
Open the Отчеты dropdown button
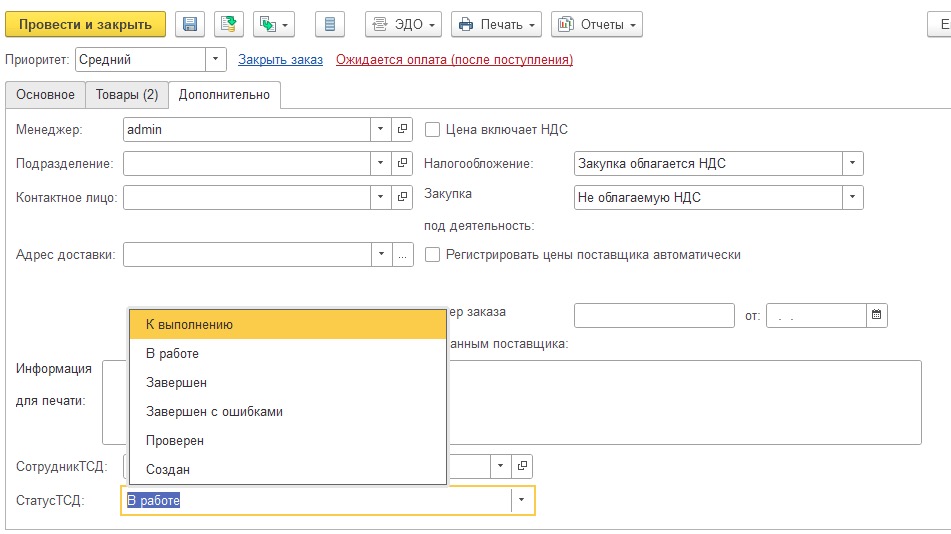point(597,24)
